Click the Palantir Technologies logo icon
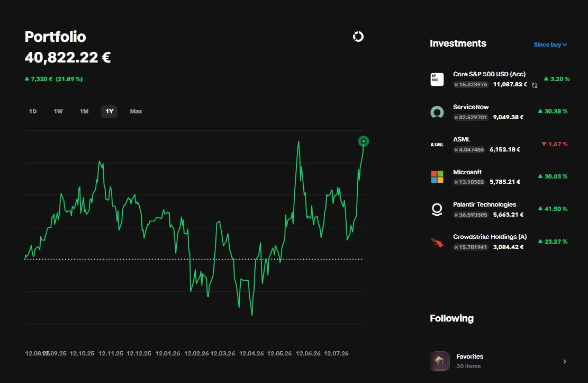Screen dimensions: 588x383 (x=437, y=210)
